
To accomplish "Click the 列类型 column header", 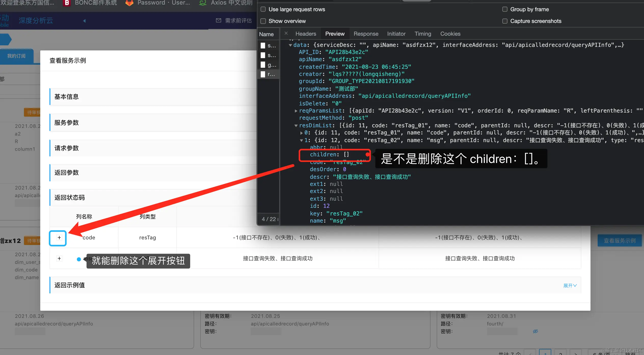I will click(147, 217).
